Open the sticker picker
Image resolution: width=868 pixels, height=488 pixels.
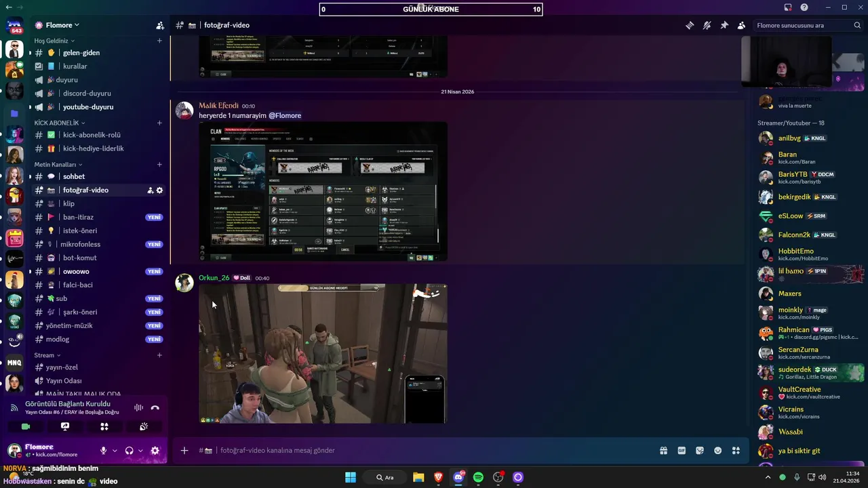[x=700, y=451]
